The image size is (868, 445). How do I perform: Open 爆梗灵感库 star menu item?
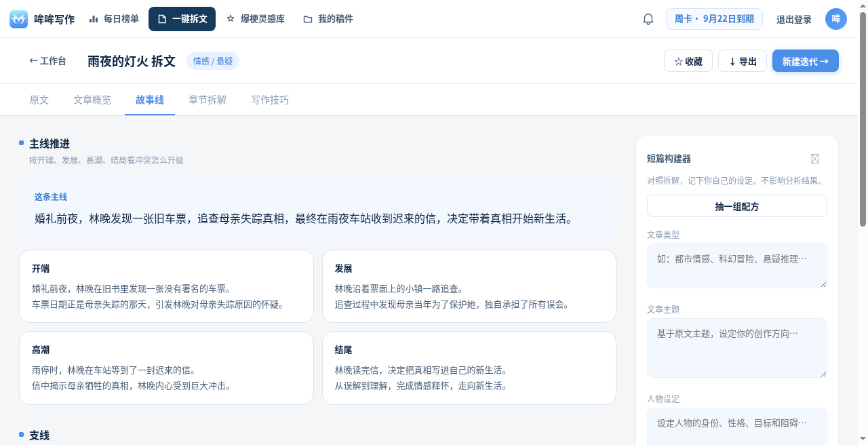point(256,19)
